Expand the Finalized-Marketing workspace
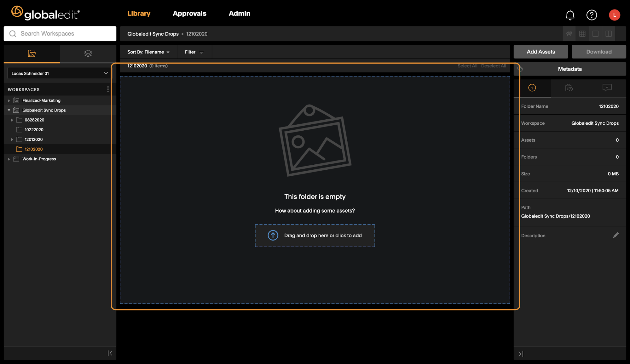The width and height of the screenshot is (630, 364). [9, 100]
